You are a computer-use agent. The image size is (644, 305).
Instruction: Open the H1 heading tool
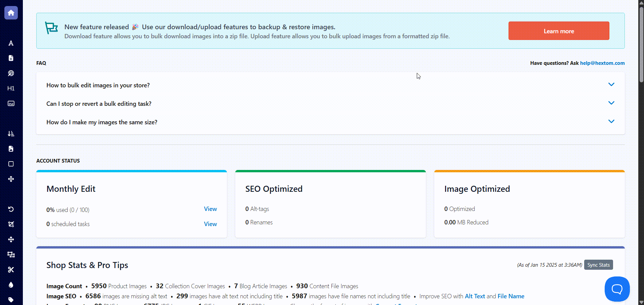point(11,88)
